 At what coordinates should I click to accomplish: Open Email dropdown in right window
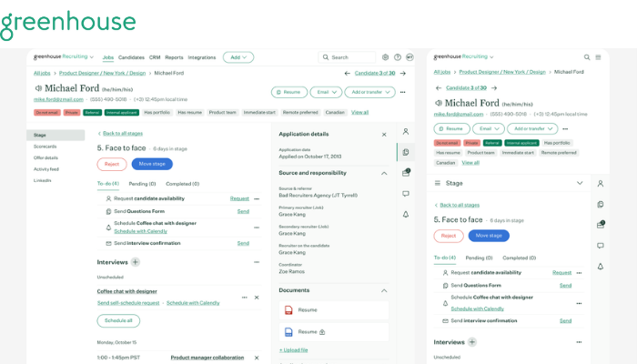[x=489, y=129]
